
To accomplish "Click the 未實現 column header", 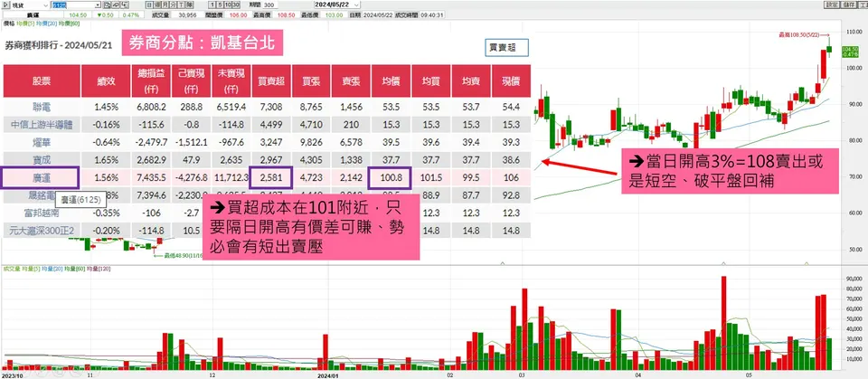I will (x=231, y=81).
